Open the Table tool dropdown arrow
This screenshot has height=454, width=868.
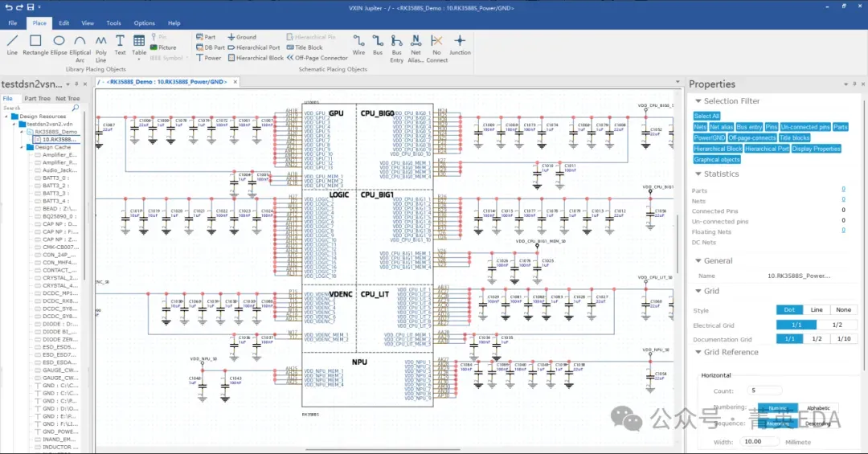tap(139, 59)
